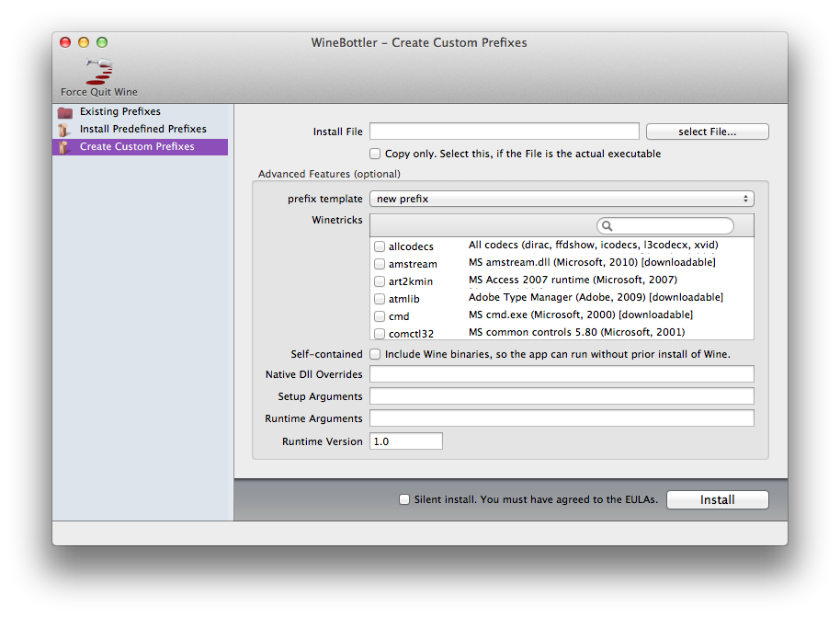Click the Install Predefined Prefixes bottle icon
The width and height of the screenshot is (840, 618).
coord(63,130)
